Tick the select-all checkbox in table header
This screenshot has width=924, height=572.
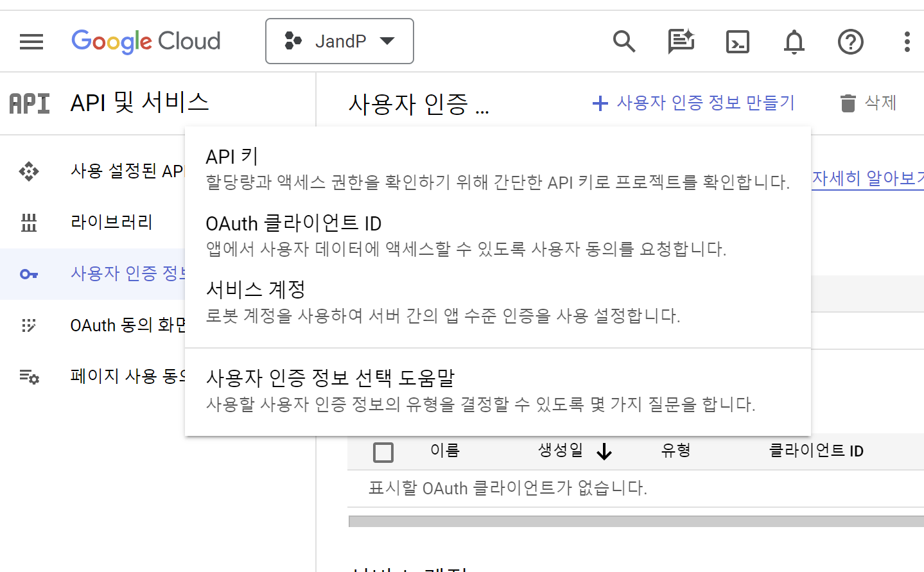tap(383, 452)
